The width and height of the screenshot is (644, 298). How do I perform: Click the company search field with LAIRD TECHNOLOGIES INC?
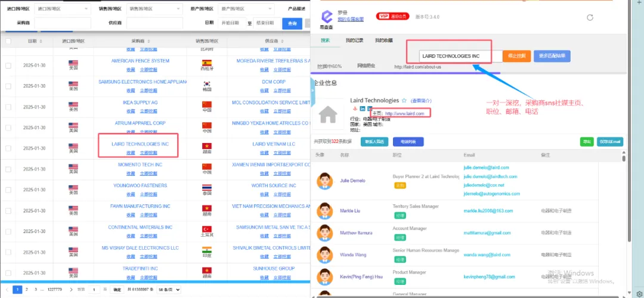(461, 56)
